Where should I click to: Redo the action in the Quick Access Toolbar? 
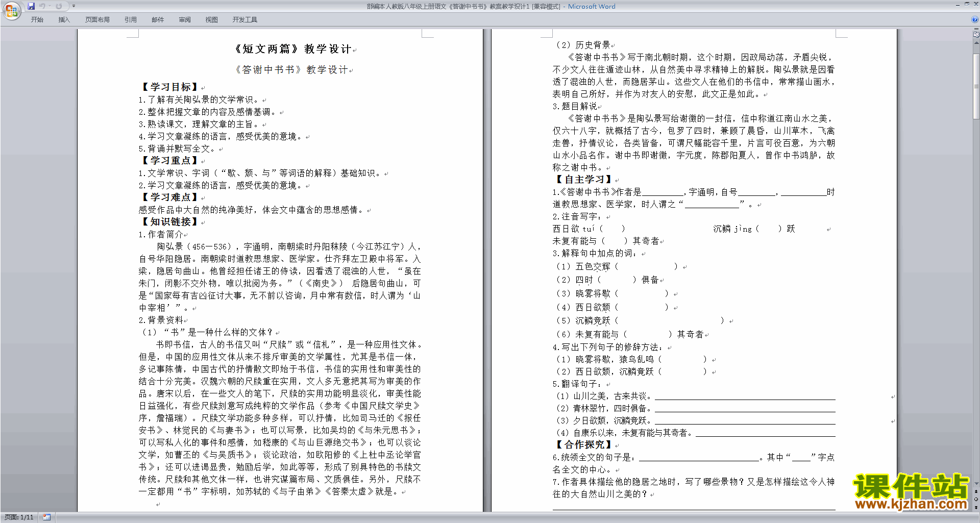coord(59,6)
